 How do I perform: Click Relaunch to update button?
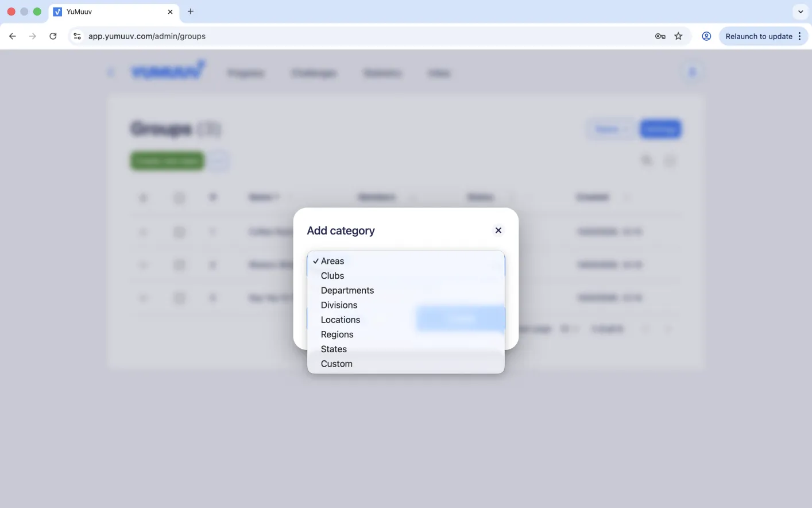coord(759,36)
